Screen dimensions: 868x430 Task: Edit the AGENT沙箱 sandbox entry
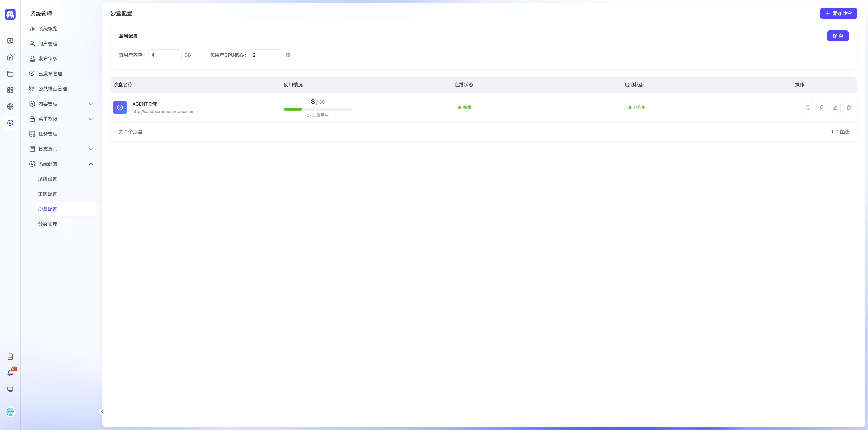[835, 107]
